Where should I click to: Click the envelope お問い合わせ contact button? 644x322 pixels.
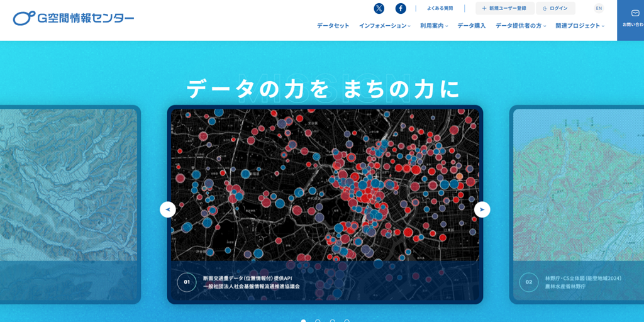(630, 19)
